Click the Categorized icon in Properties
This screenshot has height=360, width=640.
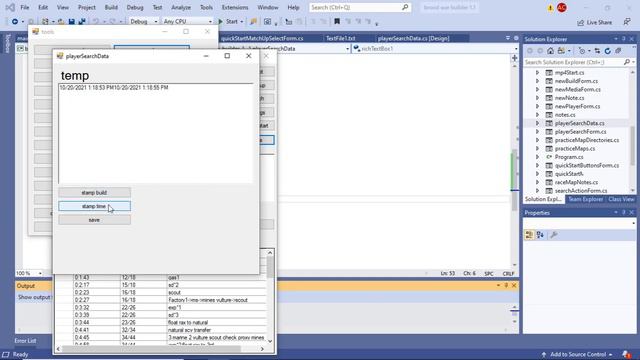pos(529,235)
